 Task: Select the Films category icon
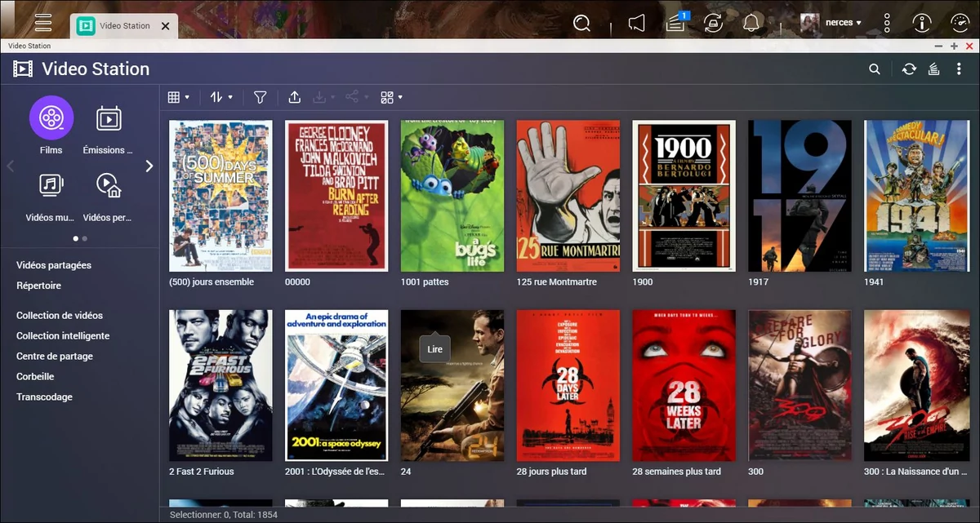tap(51, 118)
